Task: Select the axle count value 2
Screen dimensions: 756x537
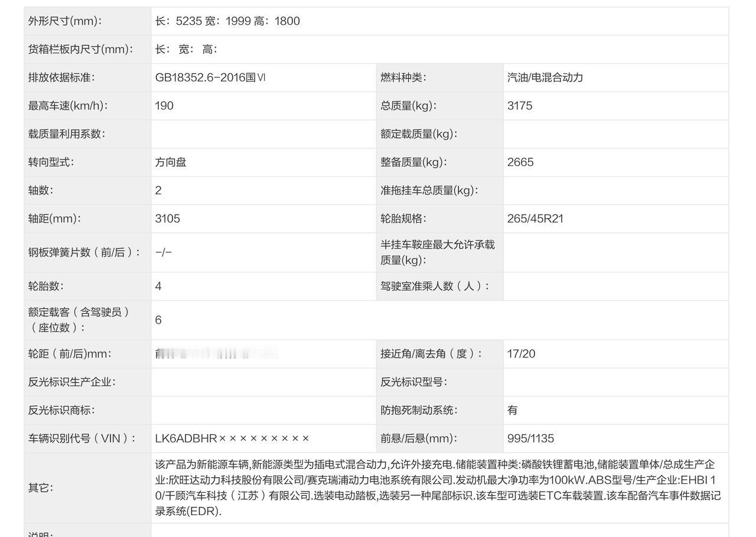Action: [x=158, y=190]
